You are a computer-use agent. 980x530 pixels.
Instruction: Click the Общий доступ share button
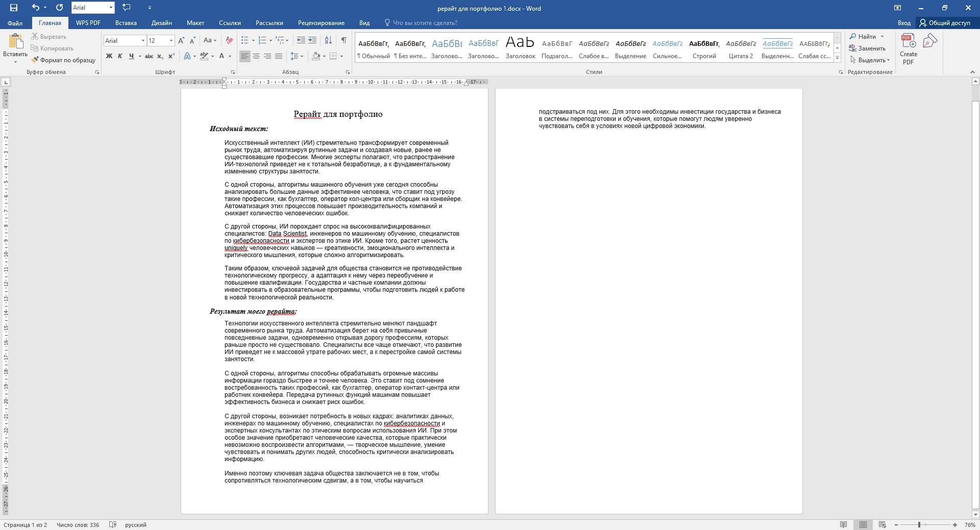[x=944, y=23]
